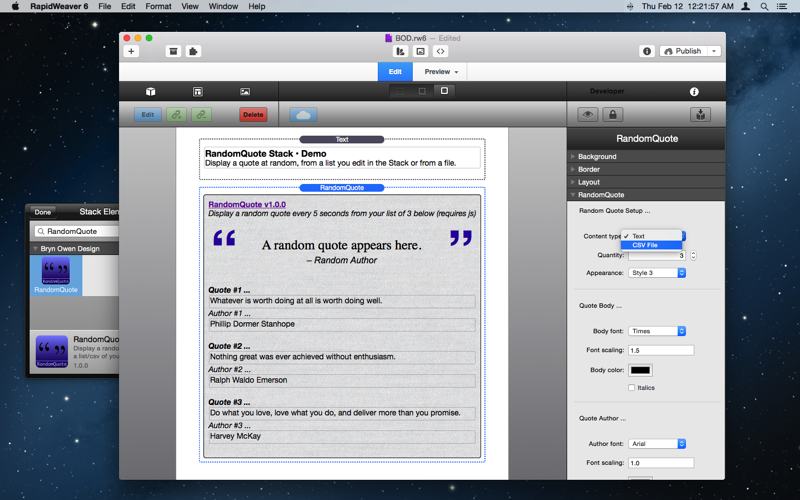Screen dimensions: 800x500
Task: Click the Harvey McKay author field
Action: tap(342, 437)
